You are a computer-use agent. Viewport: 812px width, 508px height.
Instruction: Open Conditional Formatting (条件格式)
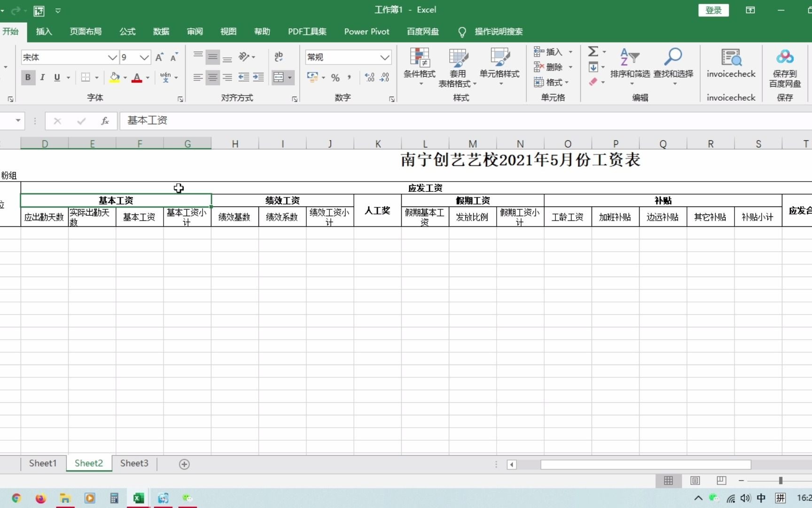coord(420,67)
